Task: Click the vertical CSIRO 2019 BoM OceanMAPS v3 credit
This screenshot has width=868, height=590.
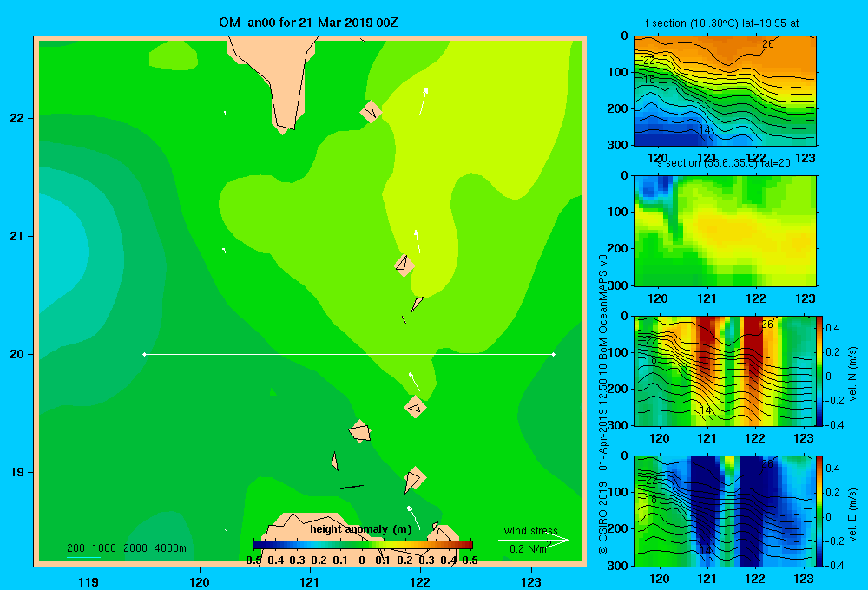Action: (603, 404)
